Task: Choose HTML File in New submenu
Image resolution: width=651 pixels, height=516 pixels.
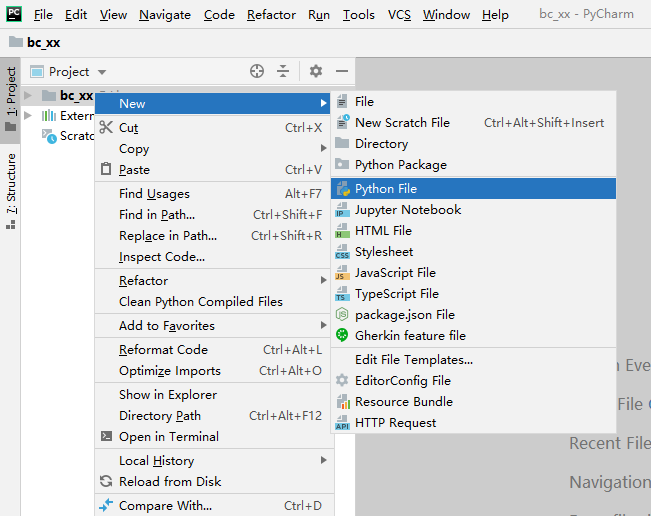Action: (x=383, y=231)
